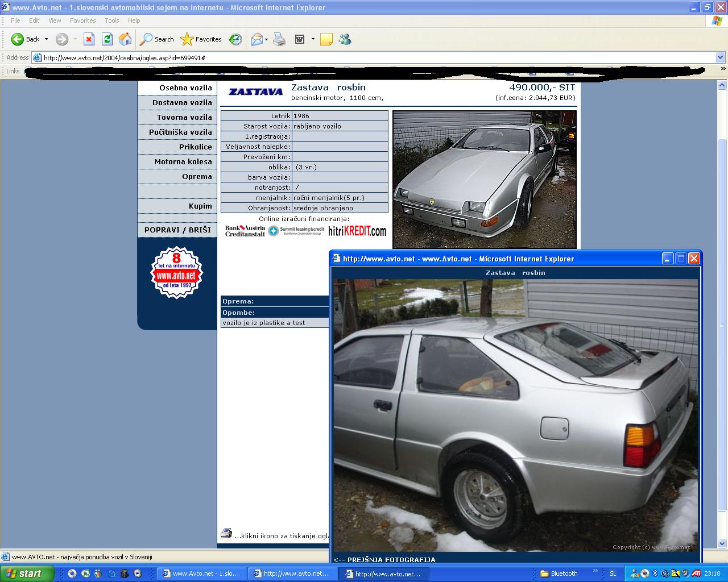Stop page loading with the red X icon
Viewport: 728px width, 582px height.
[89, 39]
